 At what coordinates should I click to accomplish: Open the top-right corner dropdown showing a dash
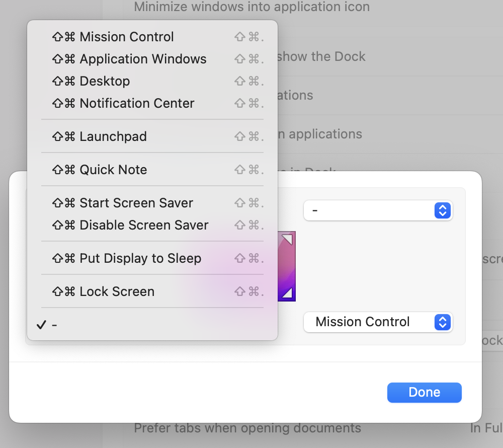click(x=378, y=210)
